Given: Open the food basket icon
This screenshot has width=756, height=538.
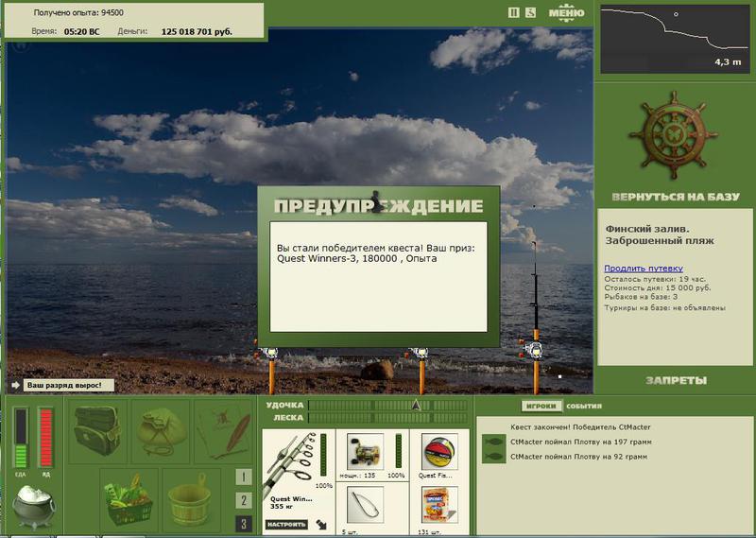Looking at the screenshot, I should point(129,499).
